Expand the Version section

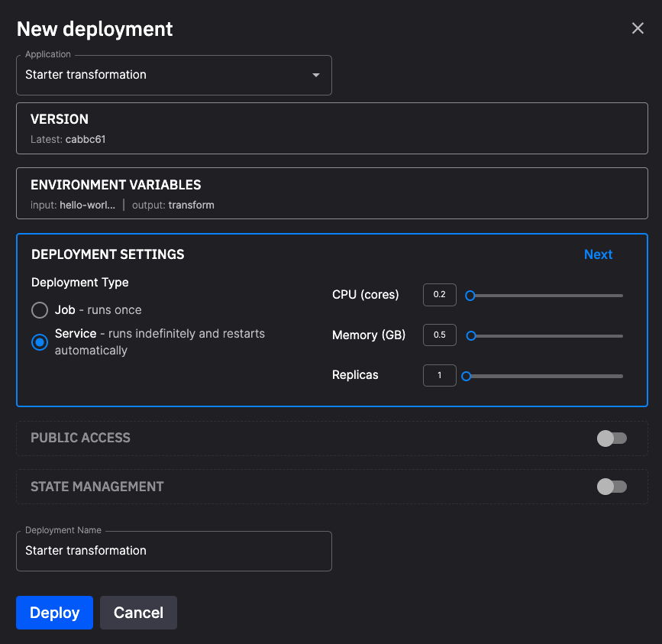(x=332, y=128)
